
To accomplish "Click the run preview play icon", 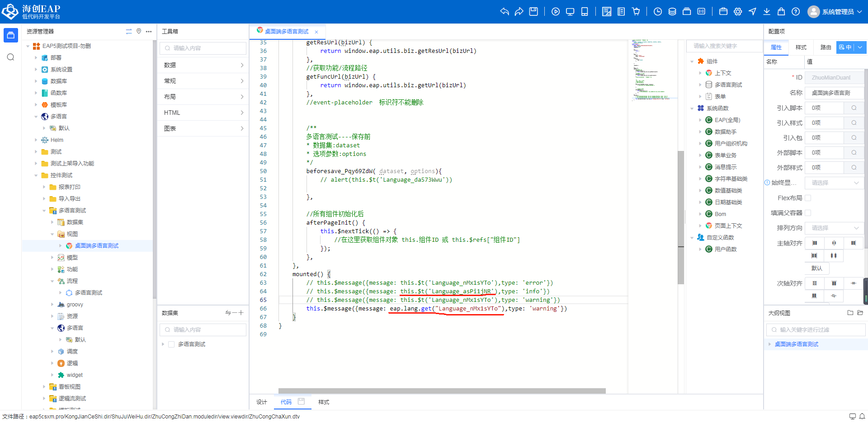I will click(x=556, y=12).
